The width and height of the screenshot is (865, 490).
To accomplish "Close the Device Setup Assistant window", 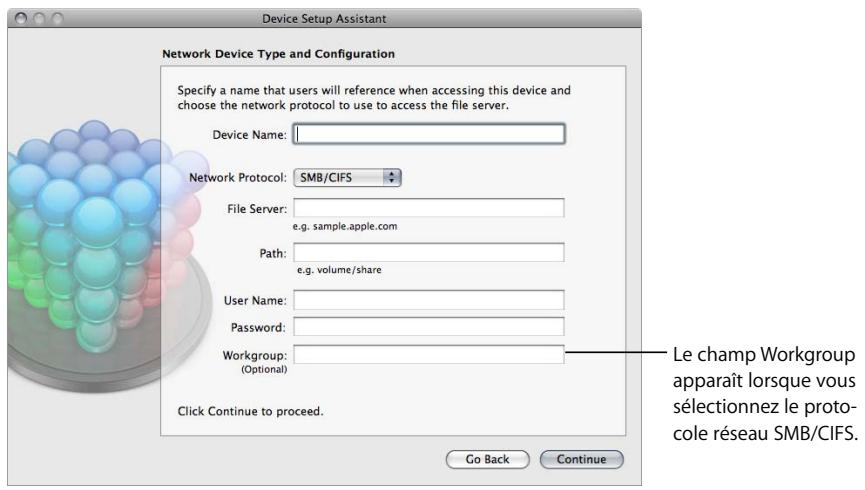I will pyautogui.click(x=21, y=18).
